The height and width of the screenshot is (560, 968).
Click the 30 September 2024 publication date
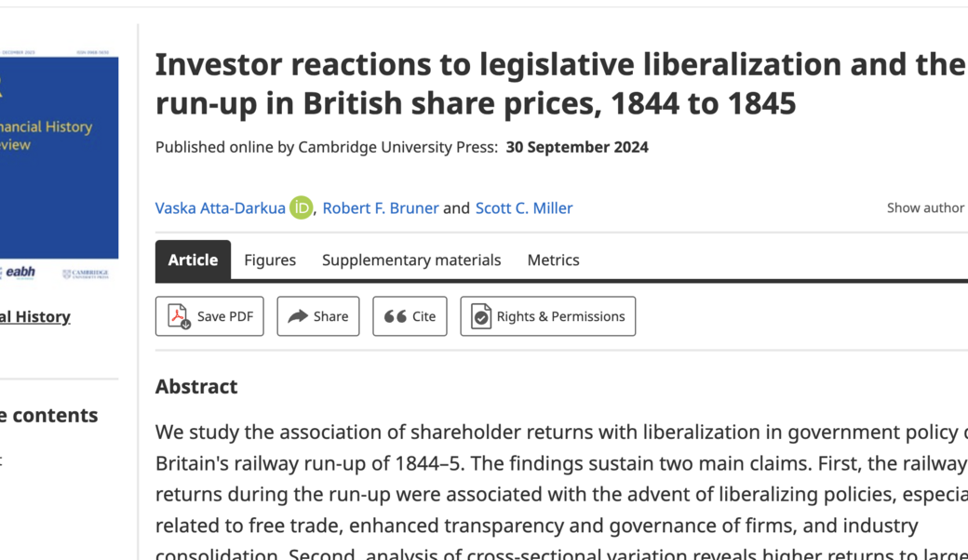coord(577,147)
